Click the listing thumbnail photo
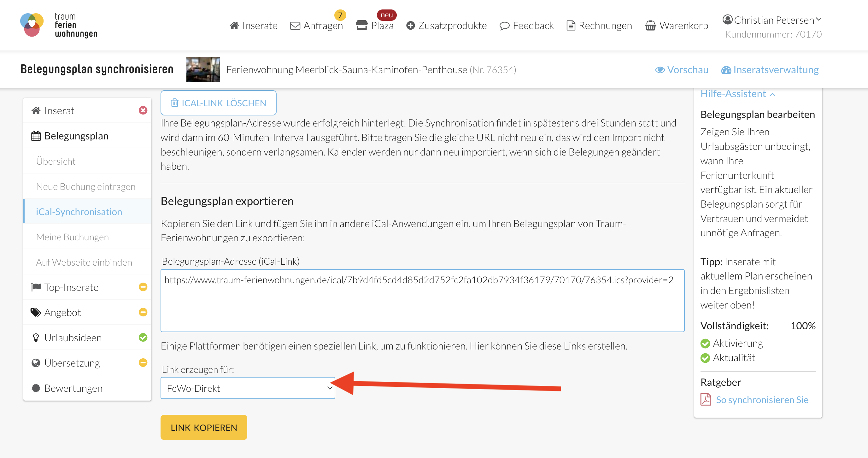The height and width of the screenshot is (458, 868). (203, 69)
